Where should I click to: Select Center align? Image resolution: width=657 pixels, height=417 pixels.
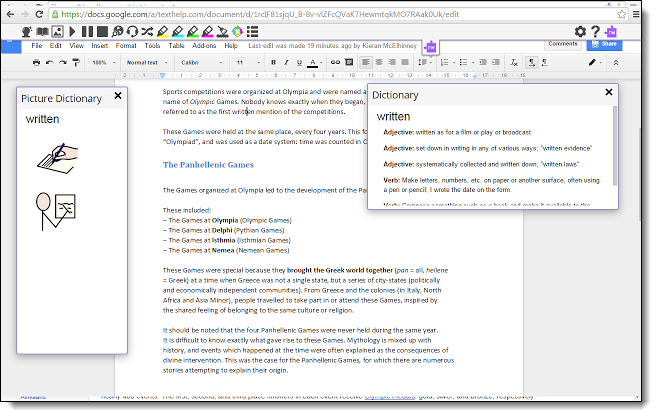(379, 62)
